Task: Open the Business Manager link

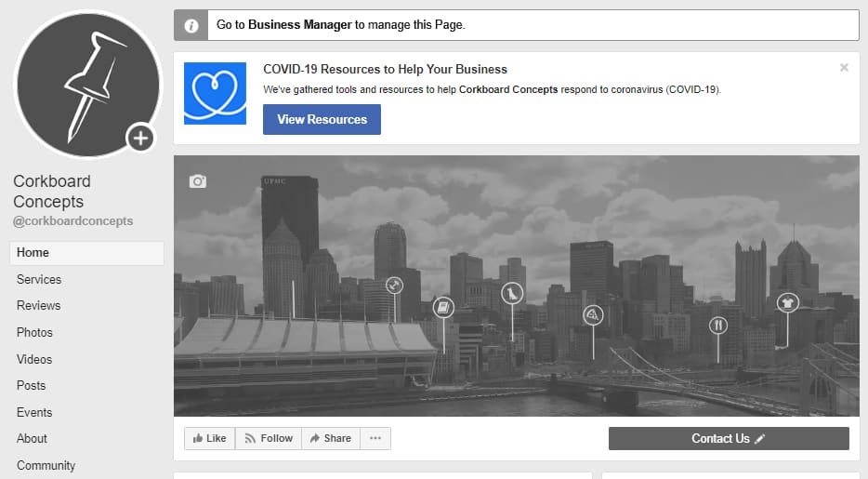Action: pos(299,25)
